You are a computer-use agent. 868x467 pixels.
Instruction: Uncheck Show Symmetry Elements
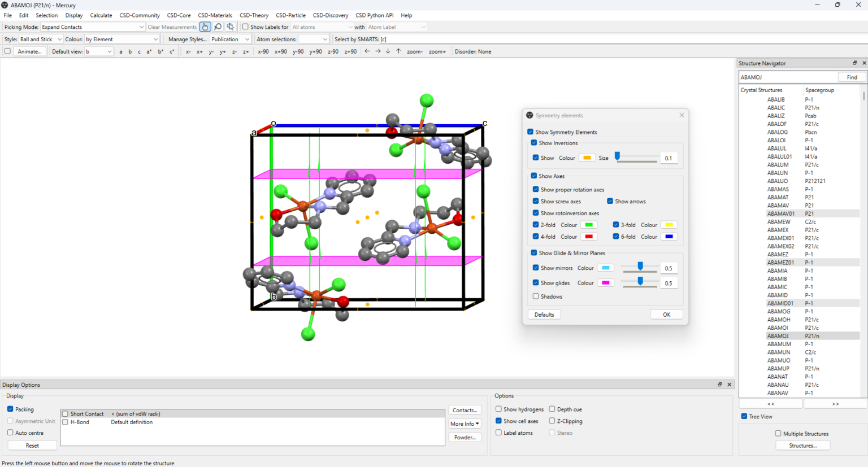click(x=530, y=132)
